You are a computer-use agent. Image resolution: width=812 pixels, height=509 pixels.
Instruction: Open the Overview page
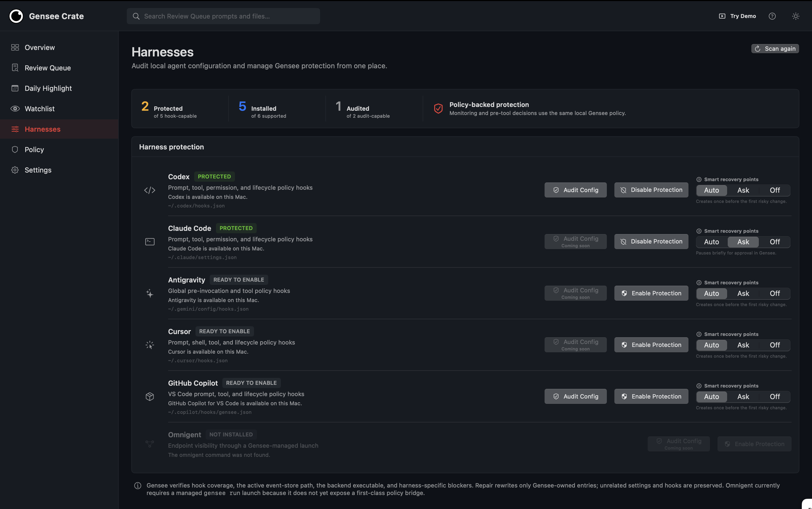pyautogui.click(x=59, y=48)
